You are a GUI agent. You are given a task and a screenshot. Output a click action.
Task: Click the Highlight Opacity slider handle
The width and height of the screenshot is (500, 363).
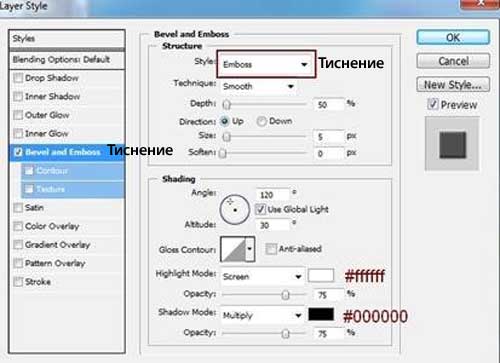(285, 295)
